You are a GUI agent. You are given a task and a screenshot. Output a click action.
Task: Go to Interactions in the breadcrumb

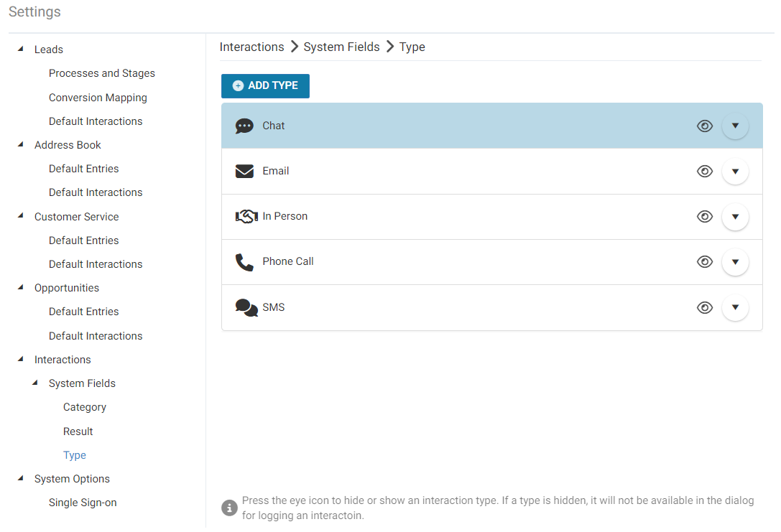click(x=251, y=47)
